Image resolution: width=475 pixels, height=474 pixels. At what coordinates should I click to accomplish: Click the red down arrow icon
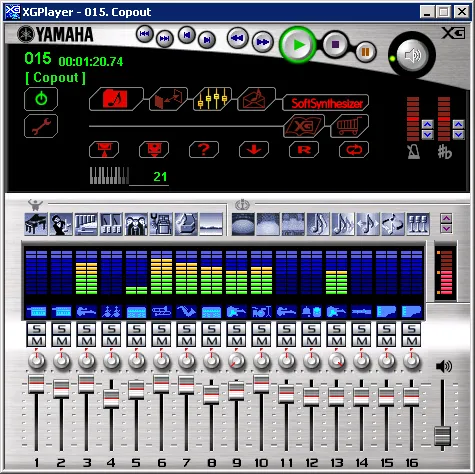point(254,150)
